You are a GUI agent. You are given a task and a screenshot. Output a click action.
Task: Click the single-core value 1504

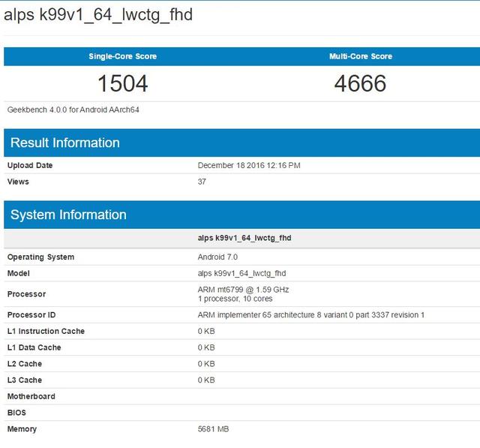click(123, 83)
